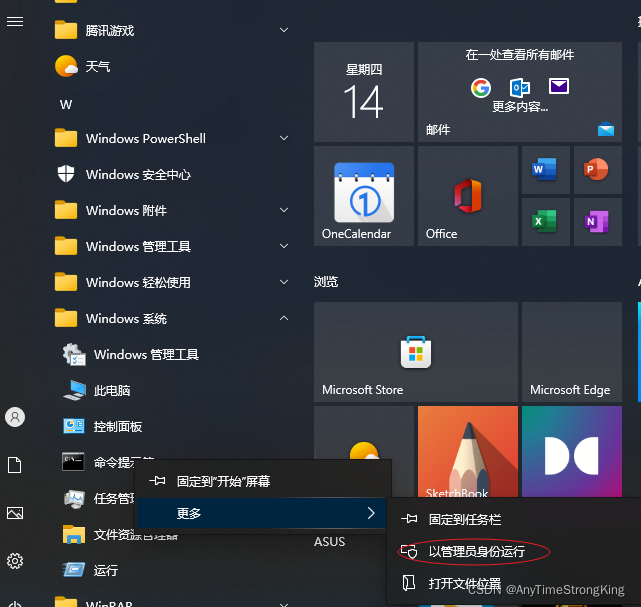
Task: Launch the 天气 weather app
Action: 172,66
